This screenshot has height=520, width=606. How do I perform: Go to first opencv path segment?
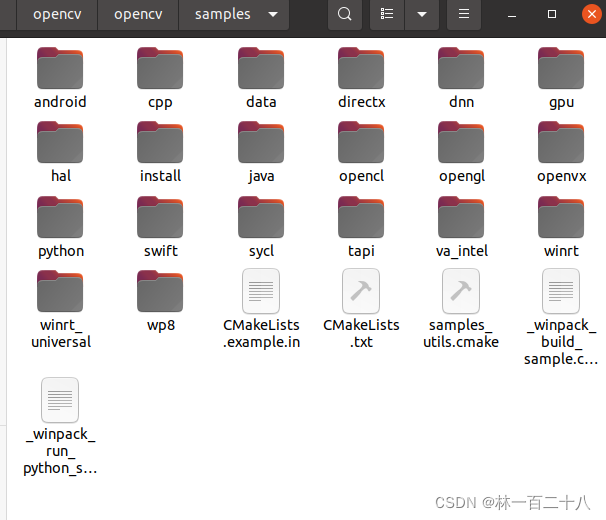click(57, 14)
